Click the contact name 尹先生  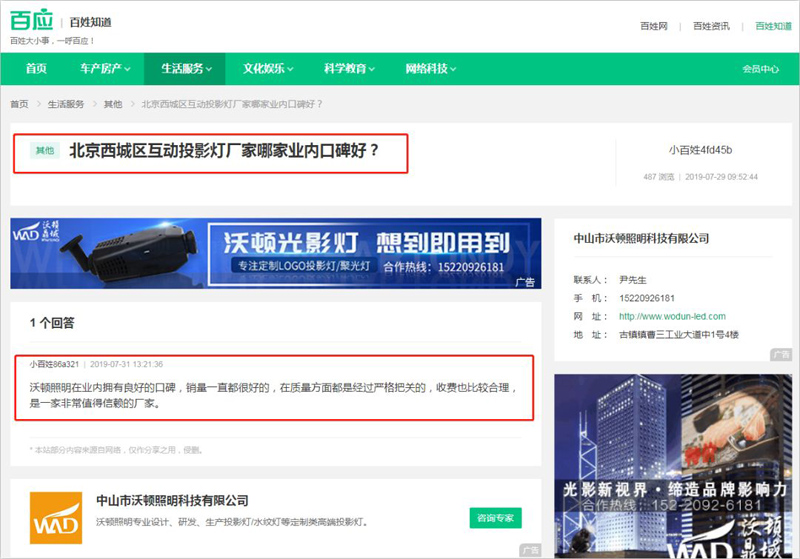633,280
